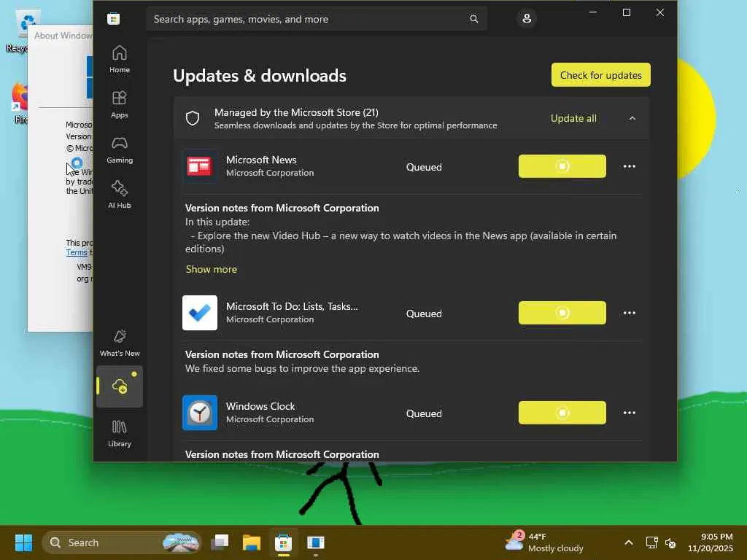Click the Windows Clock app icon
Image resolution: width=747 pixels, height=560 pixels.
[x=200, y=413]
